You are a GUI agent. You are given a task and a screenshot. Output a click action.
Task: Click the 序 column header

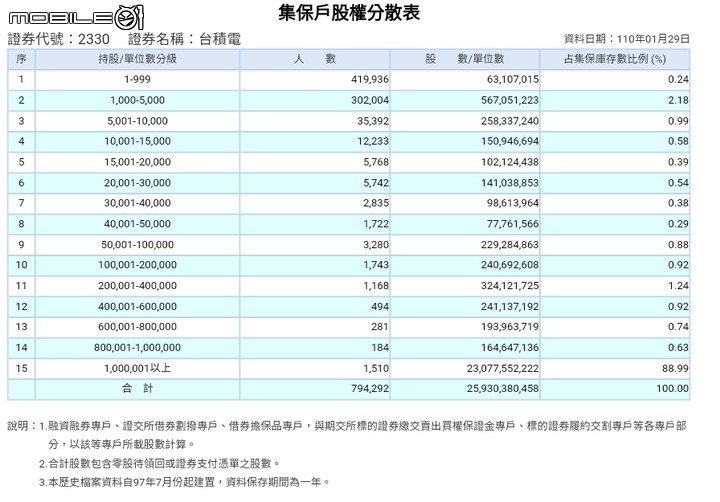[x=21, y=59]
